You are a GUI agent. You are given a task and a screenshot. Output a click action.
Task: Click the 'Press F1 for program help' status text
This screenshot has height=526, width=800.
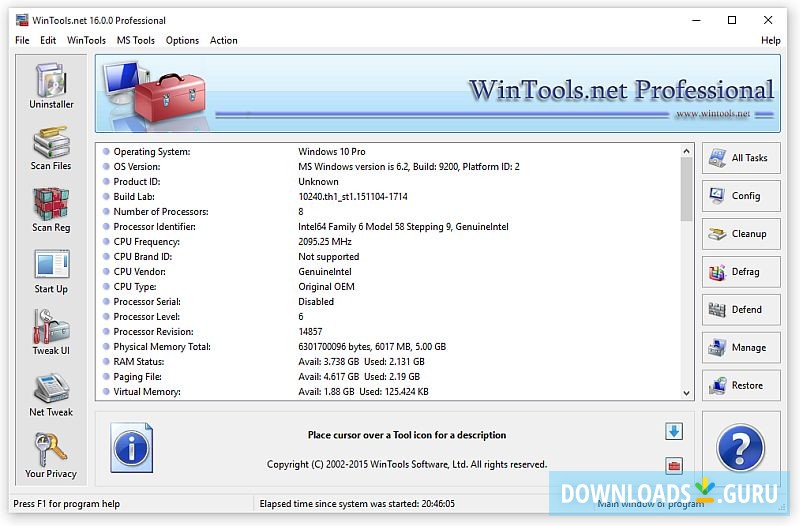point(66,504)
